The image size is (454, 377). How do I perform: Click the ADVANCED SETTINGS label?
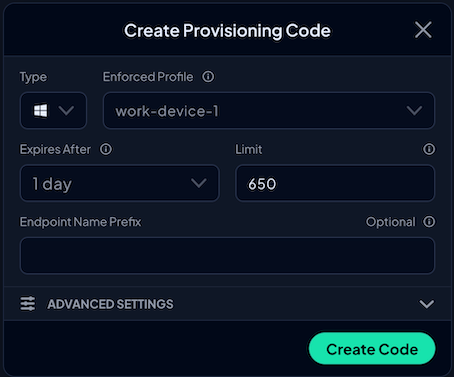(110, 304)
